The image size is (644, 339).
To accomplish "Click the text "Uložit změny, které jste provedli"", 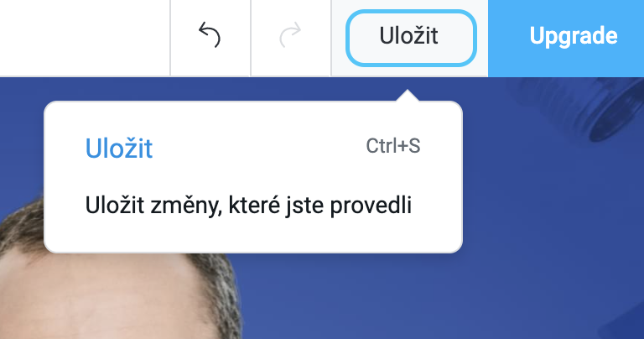I will click(x=248, y=205).
